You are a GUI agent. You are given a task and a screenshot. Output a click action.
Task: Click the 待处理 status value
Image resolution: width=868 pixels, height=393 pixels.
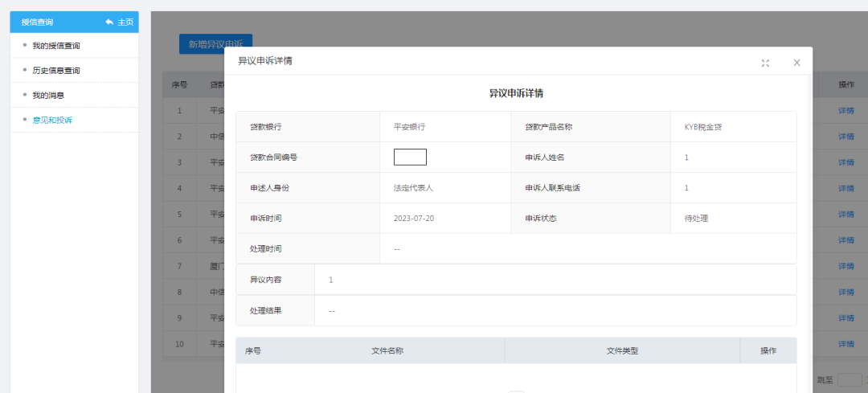point(696,218)
